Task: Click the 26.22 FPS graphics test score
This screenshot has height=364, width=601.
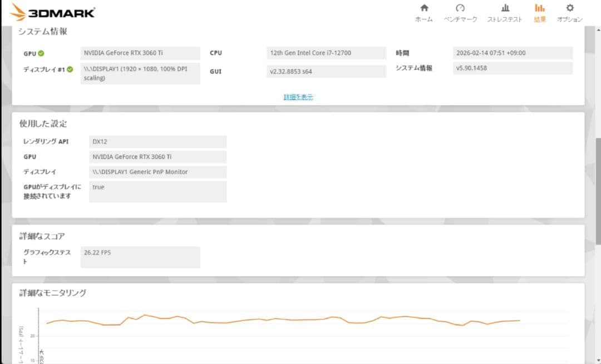Action: click(x=140, y=257)
